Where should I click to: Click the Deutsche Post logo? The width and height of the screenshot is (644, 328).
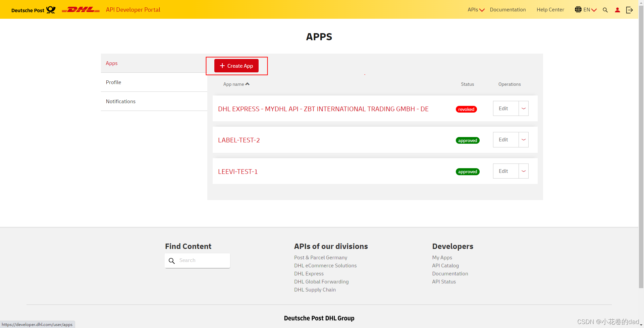(x=33, y=10)
